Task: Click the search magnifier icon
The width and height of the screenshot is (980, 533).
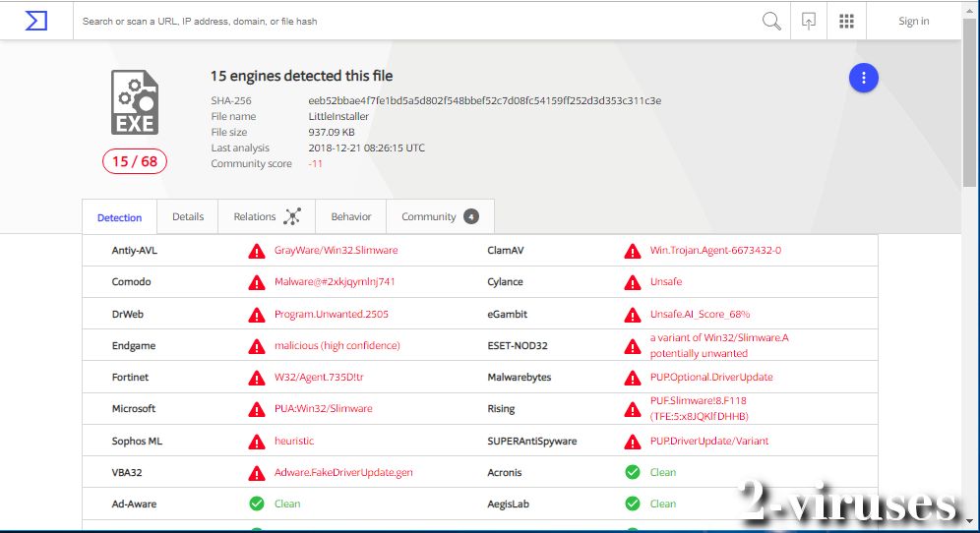Action: click(771, 22)
